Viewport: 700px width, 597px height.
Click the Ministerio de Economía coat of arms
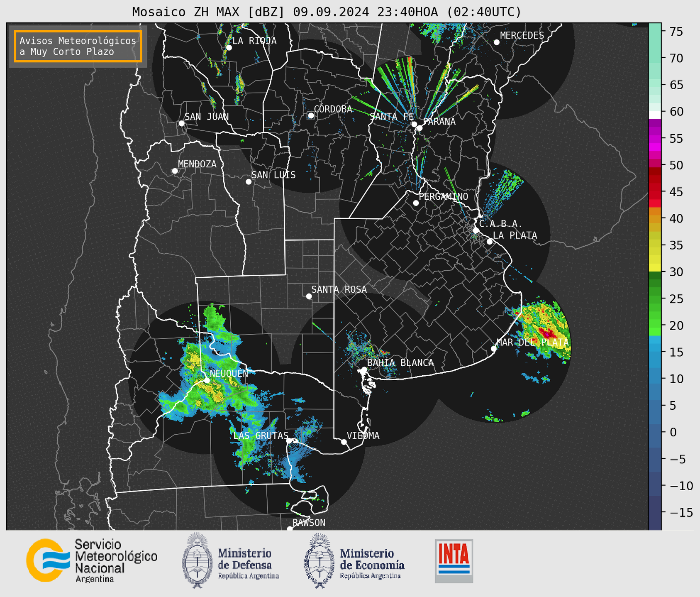319,560
